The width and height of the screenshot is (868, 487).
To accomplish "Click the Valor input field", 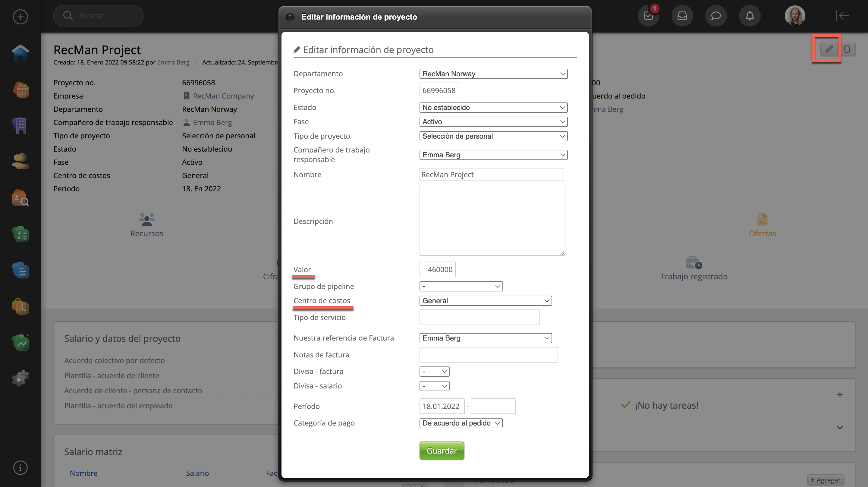I will 437,269.
